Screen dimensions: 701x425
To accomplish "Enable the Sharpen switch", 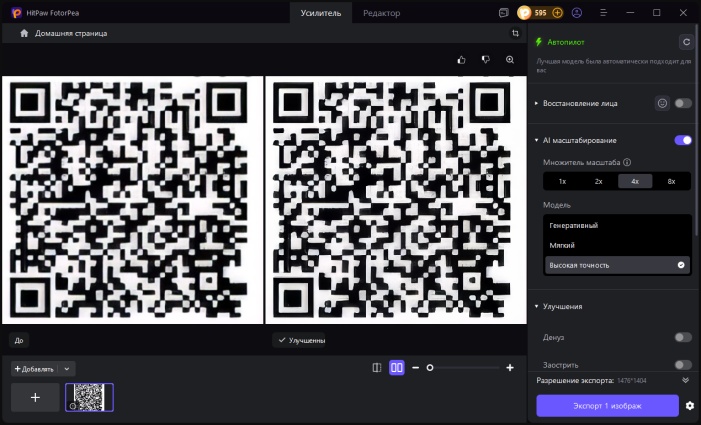I will (x=683, y=365).
